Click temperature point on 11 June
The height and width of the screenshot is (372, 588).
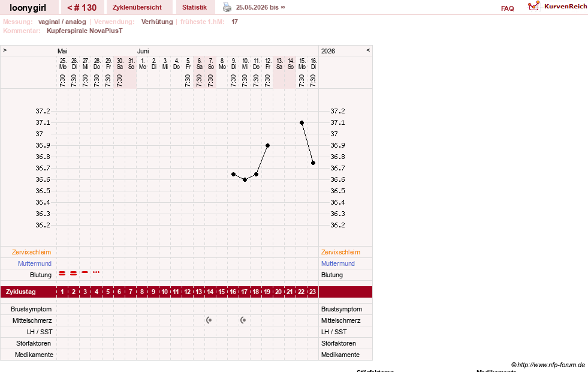coord(257,174)
